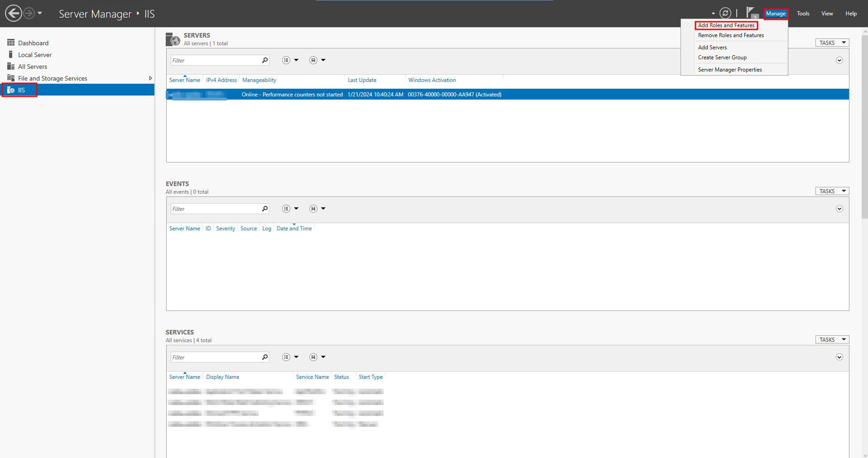
Task: Expand File and Storage Services arrow
Action: tap(150, 78)
